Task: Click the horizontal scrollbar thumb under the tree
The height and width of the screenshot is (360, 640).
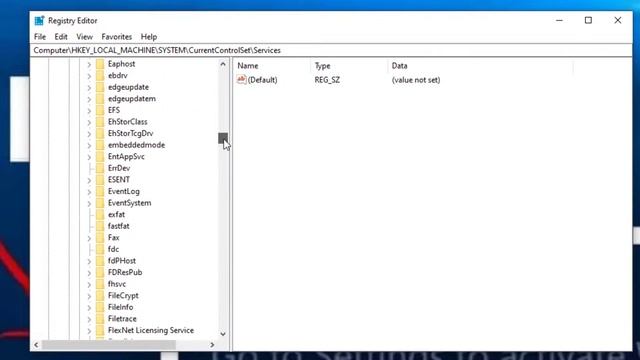Action: 109,345
